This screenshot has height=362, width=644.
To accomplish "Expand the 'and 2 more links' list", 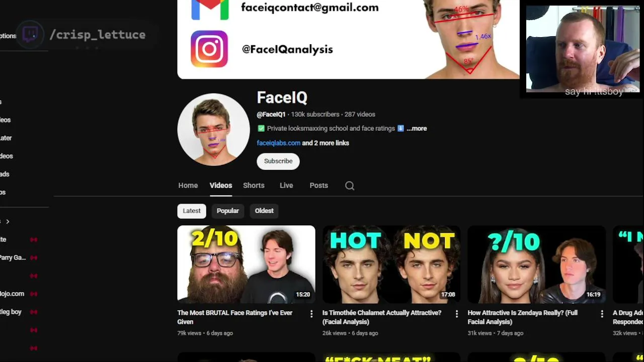I will click(326, 143).
